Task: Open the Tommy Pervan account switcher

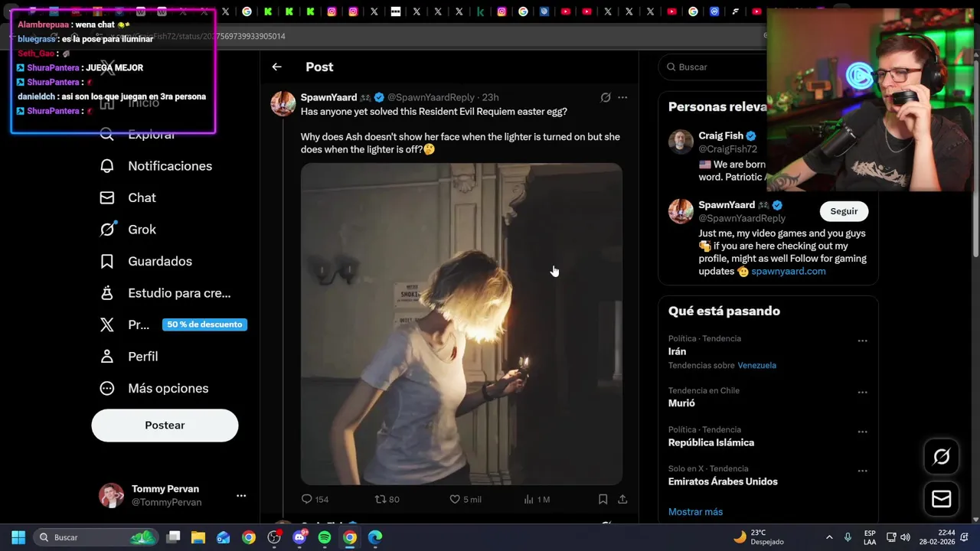Action: pos(172,495)
